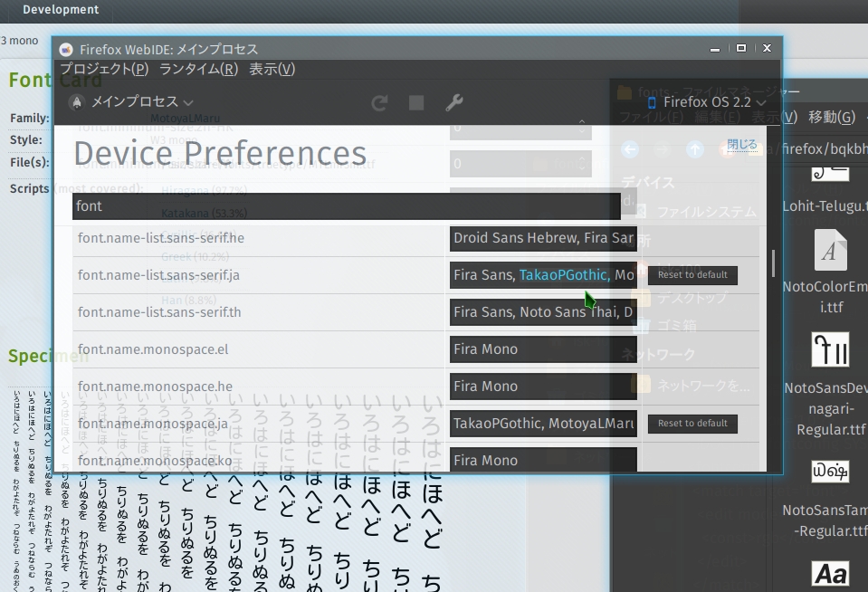Click the Firefox OS device icon
This screenshot has width=868, height=592.
652,103
